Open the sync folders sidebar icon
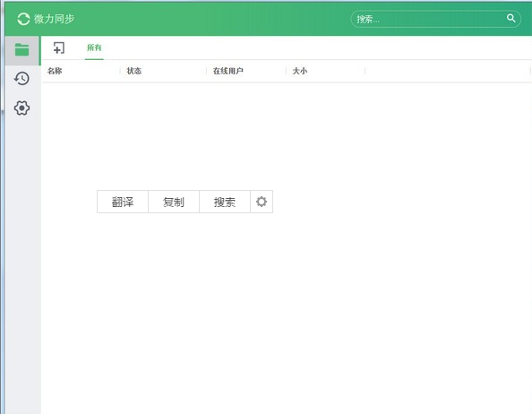 pyautogui.click(x=22, y=50)
